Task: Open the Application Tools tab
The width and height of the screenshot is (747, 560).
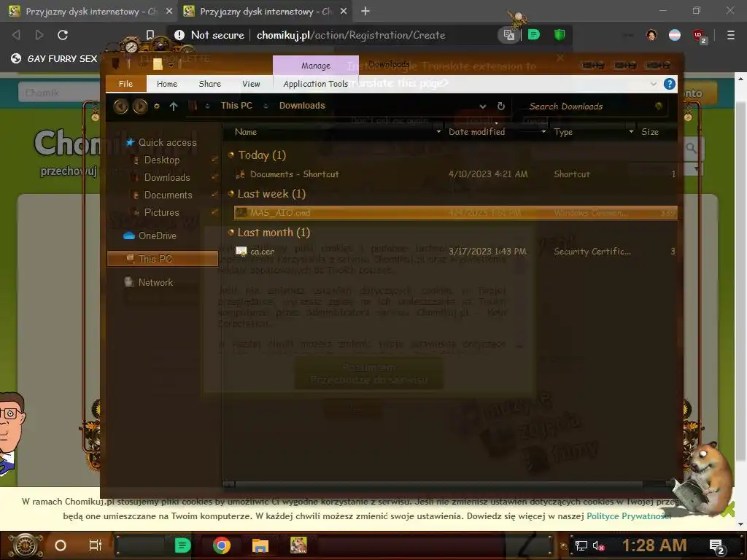Action: [x=315, y=84]
